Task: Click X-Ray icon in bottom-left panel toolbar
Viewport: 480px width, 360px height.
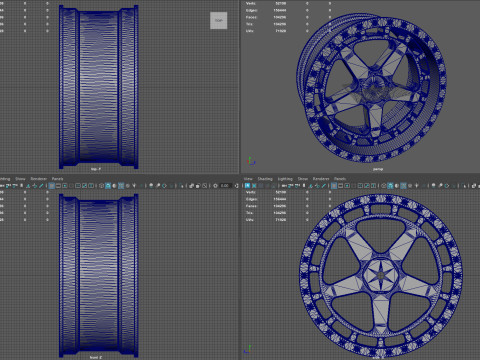Action: pos(191,186)
